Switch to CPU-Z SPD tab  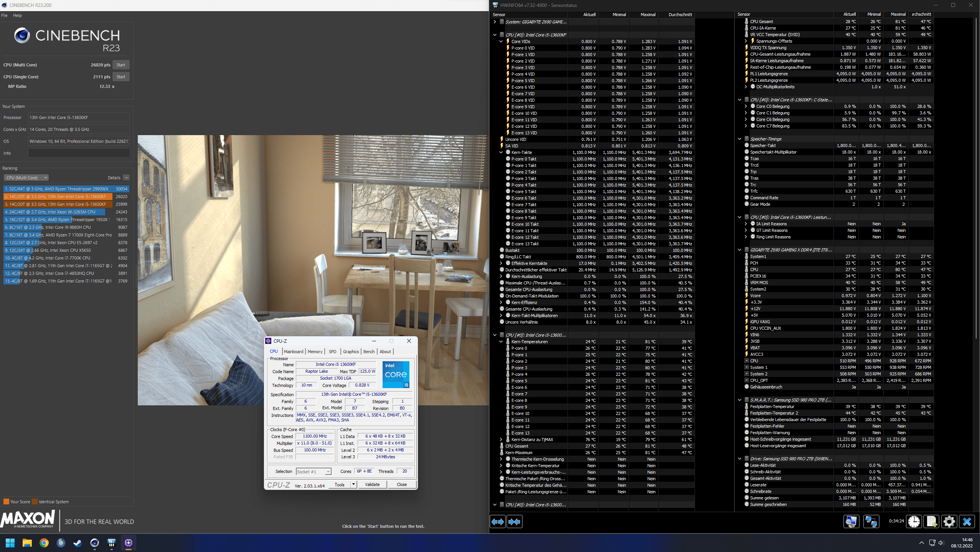coord(333,352)
